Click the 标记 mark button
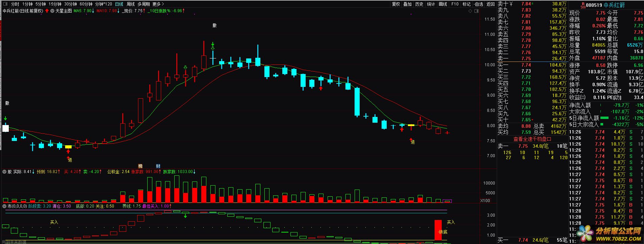 coord(466,4)
